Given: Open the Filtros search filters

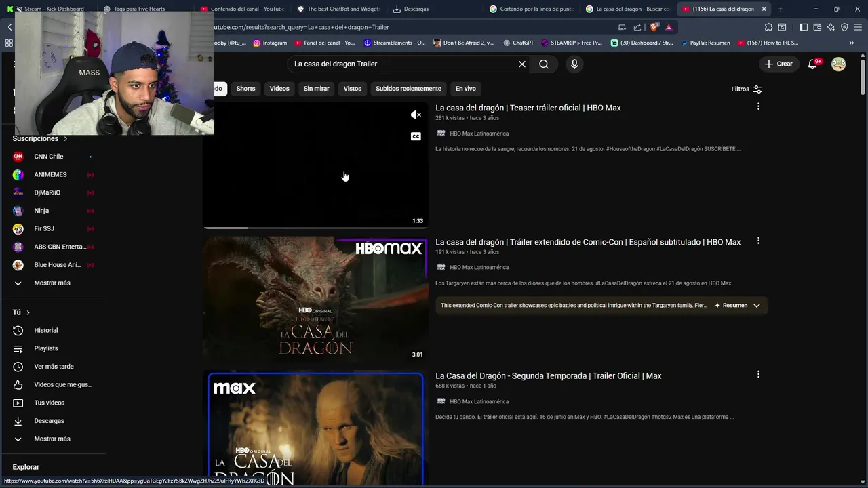Looking at the screenshot, I should [x=747, y=89].
